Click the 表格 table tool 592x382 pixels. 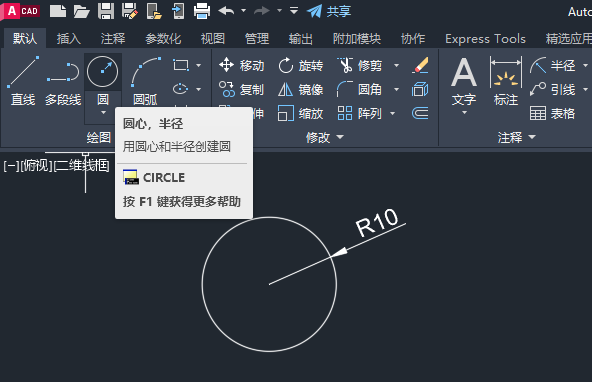click(553, 113)
